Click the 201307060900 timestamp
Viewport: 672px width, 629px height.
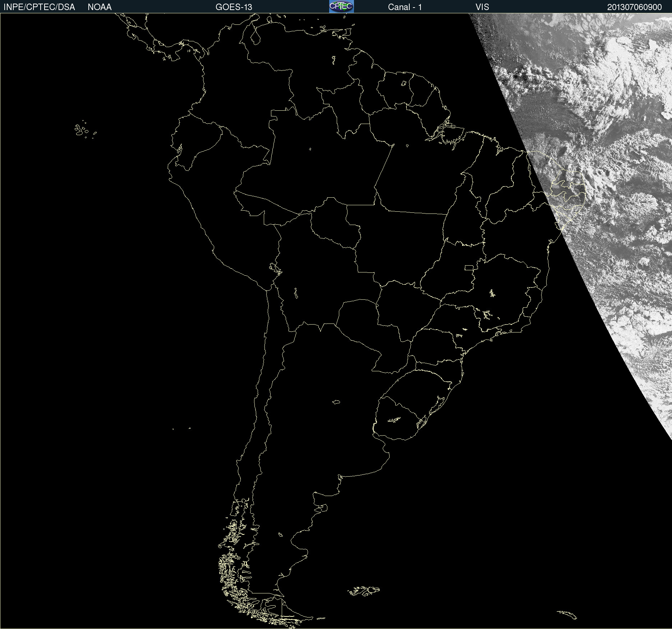coord(634,7)
